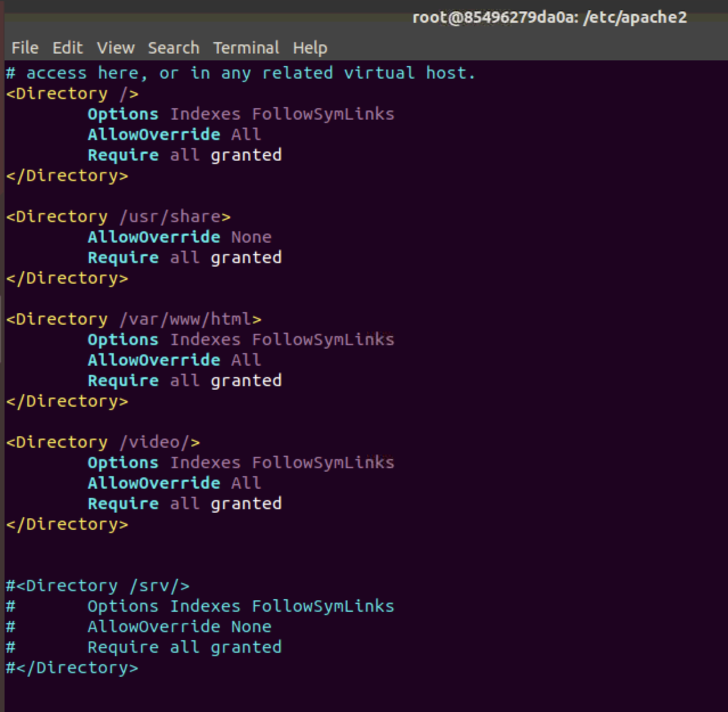The image size is (728, 712).
Task: Click the commented '#<Directory /srv/>' line
Action: 97,586
